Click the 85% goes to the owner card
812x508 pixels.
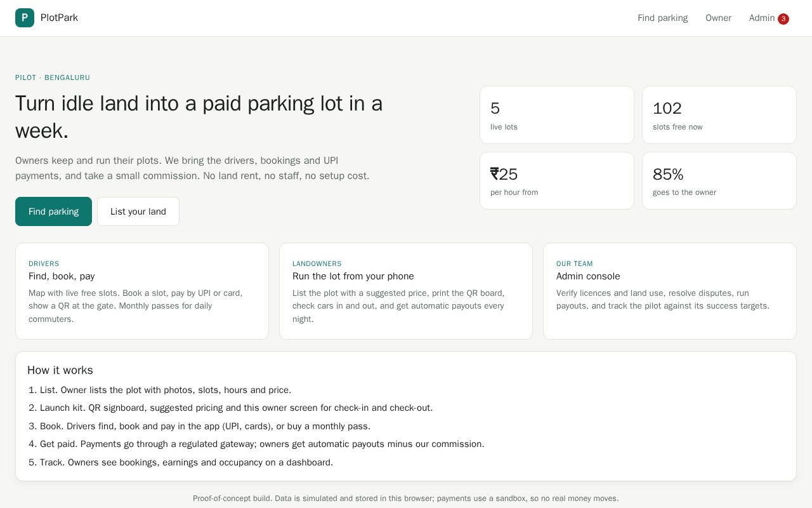click(719, 180)
